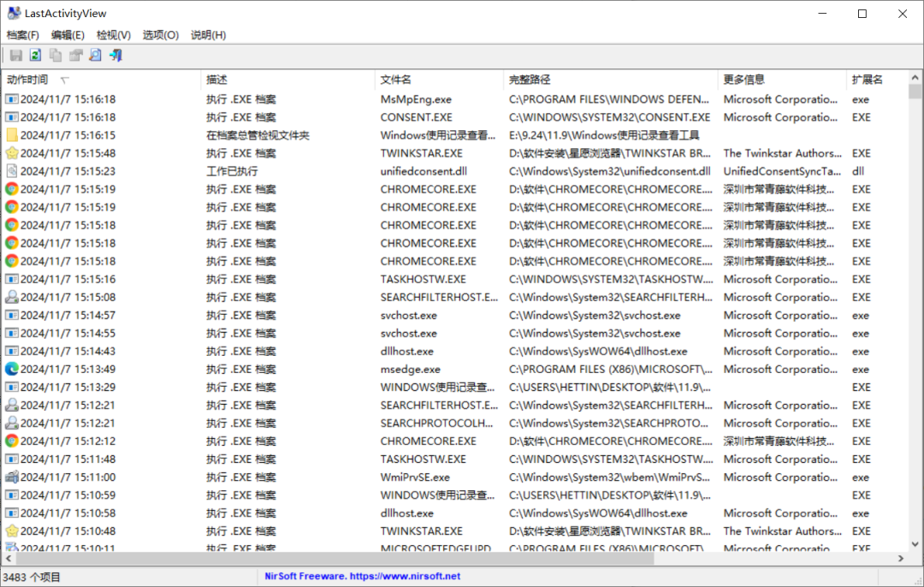Click the 2024/11/7 15:10:59 time cell
This screenshot has width=924, height=587.
pyautogui.click(x=68, y=495)
